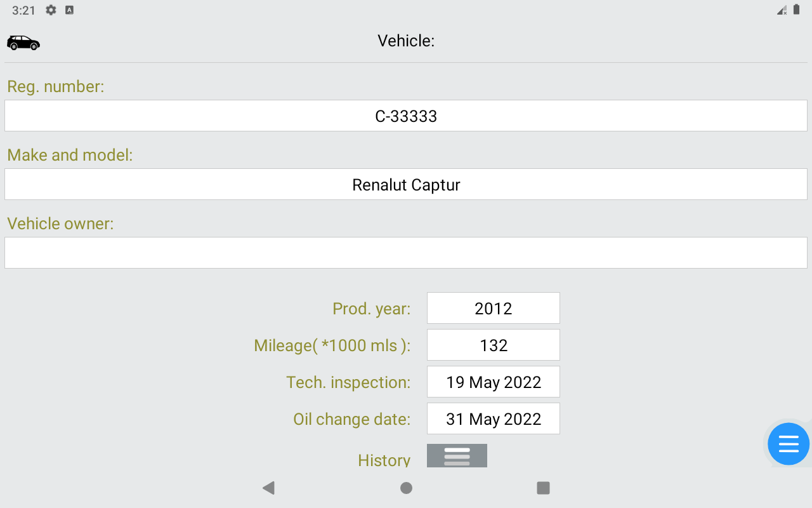The width and height of the screenshot is (812, 508).
Task: Click the 'Prod. year:' label
Action: coord(372,309)
